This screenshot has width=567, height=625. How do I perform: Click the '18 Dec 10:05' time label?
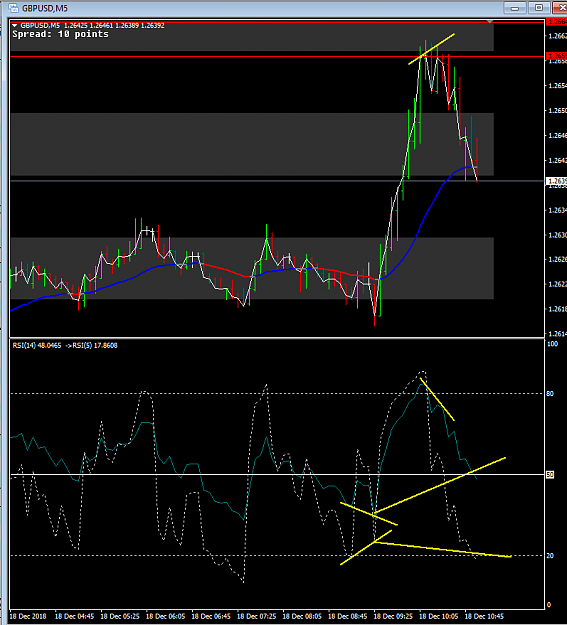point(439,616)
